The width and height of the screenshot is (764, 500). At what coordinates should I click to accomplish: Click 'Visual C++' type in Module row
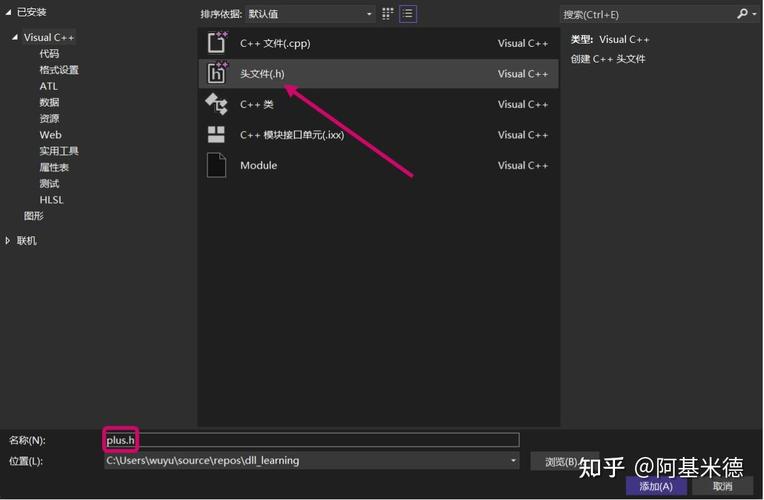(523, 166)
